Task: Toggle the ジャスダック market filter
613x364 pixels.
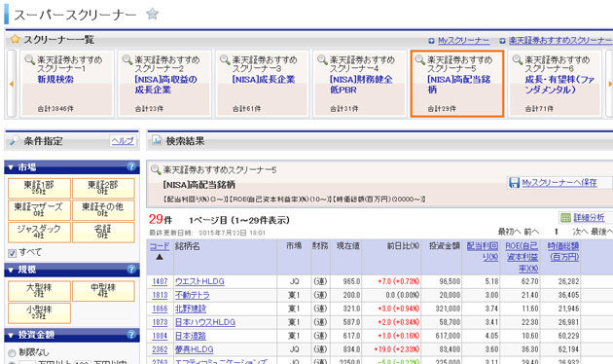Action: click(39, 232)
